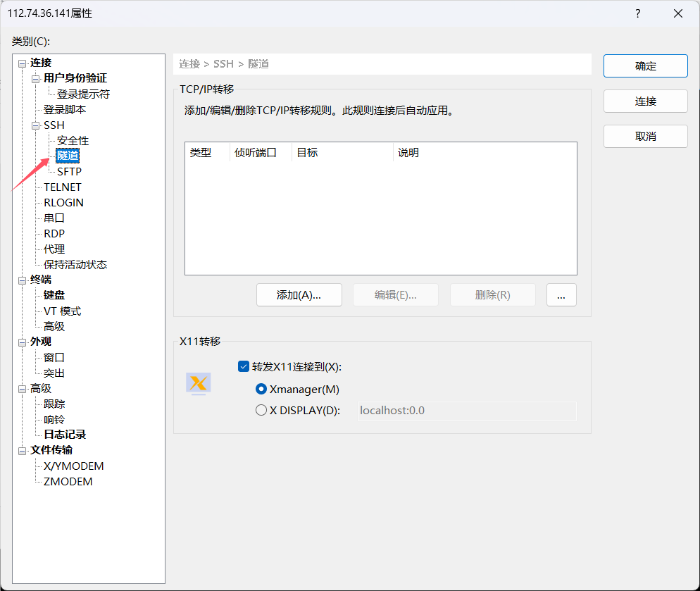Select 高级 under 终端
Screen dimensions: 700x591
54,327
